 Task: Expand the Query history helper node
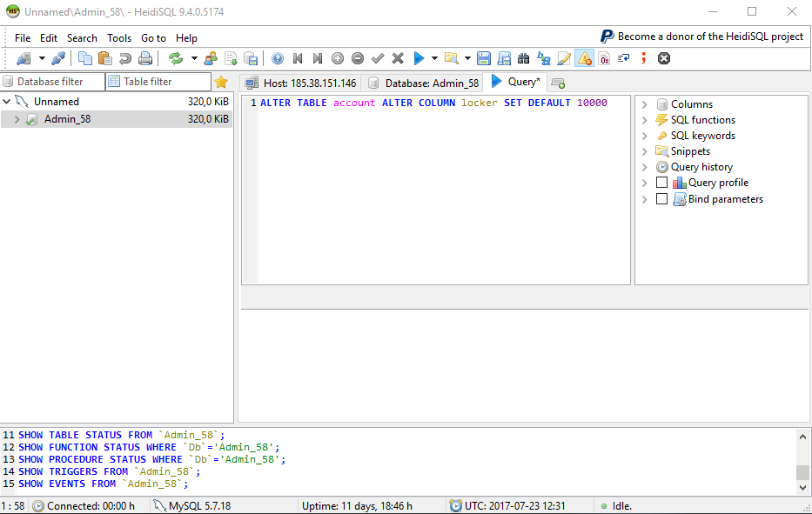(645, 167)
